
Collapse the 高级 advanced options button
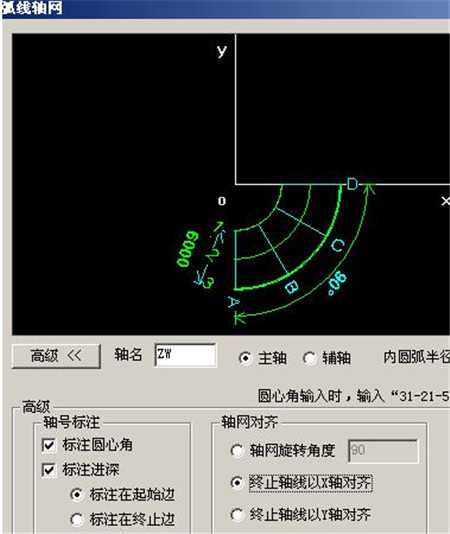click(56, 356)
